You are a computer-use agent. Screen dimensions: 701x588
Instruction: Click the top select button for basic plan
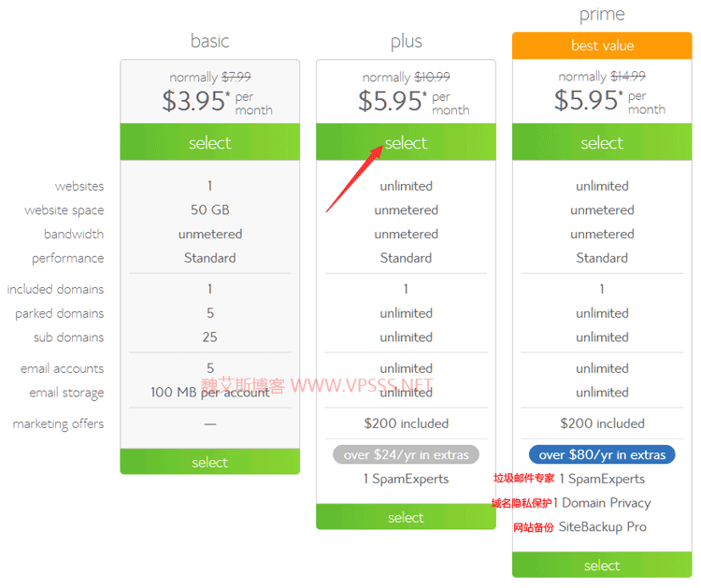[x=209, y=142]
